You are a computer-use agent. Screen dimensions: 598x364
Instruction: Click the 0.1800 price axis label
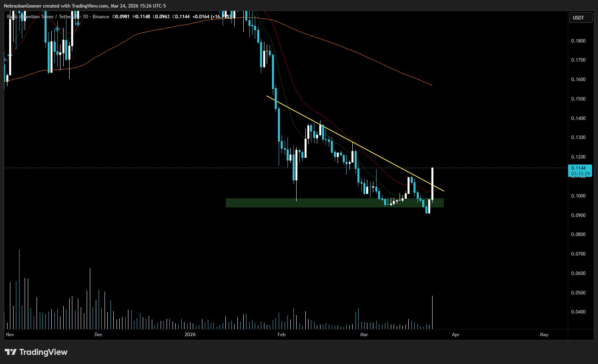(x=578, y=41)
